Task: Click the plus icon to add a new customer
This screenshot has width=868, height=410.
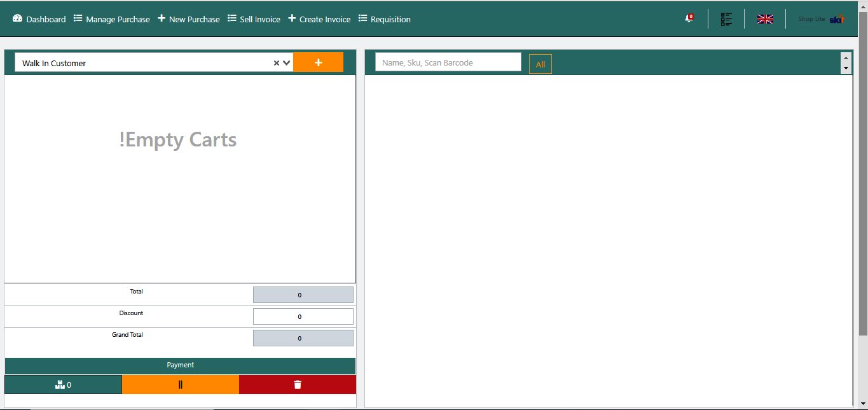Action: (x=318, y=62)
